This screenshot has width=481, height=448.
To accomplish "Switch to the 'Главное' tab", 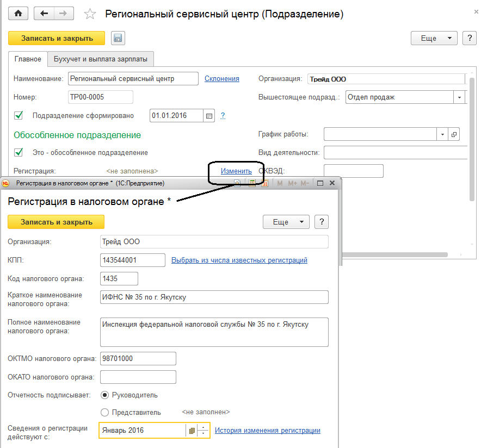I will click(28, 59).
